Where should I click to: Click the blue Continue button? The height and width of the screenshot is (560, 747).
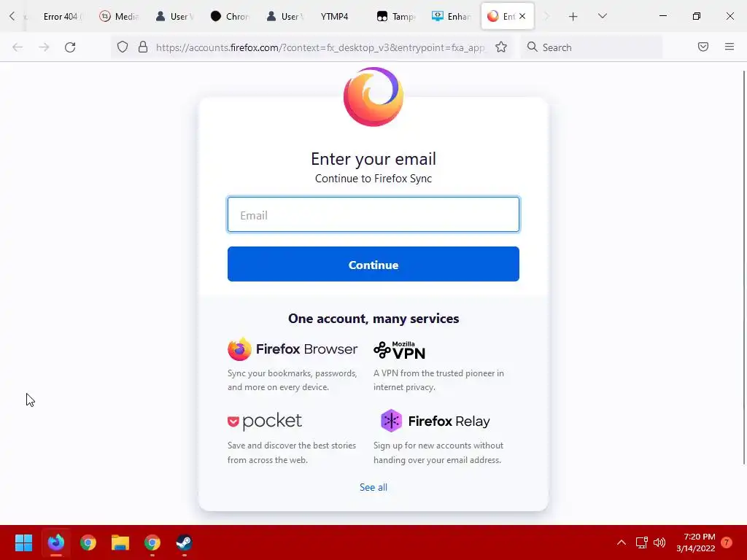(x=373, y=264)
